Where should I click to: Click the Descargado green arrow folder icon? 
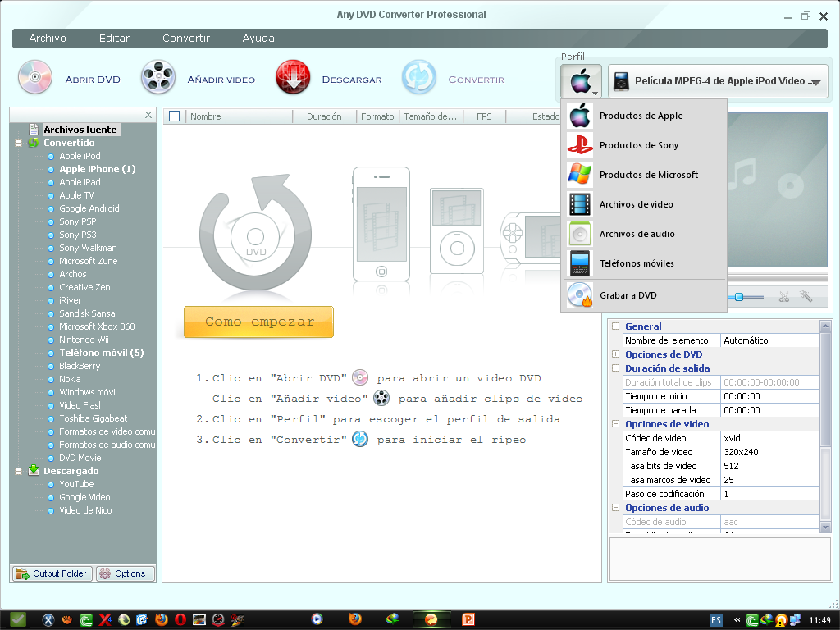pos(34,470)
